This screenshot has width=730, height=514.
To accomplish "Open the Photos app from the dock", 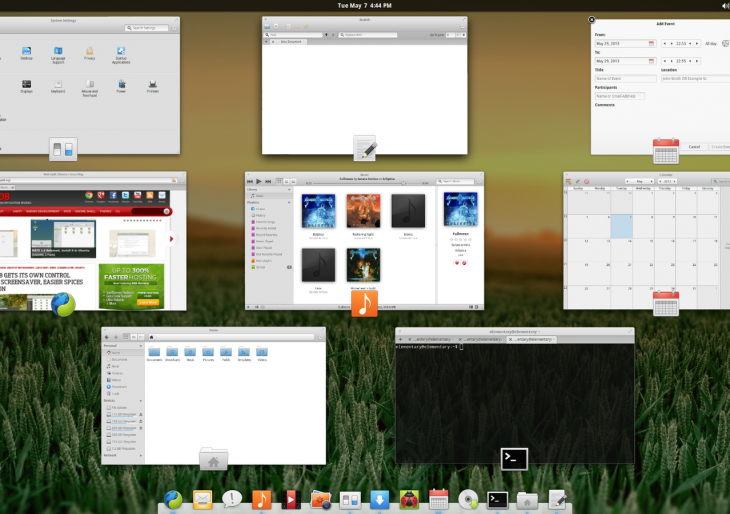I will [320, 499].
